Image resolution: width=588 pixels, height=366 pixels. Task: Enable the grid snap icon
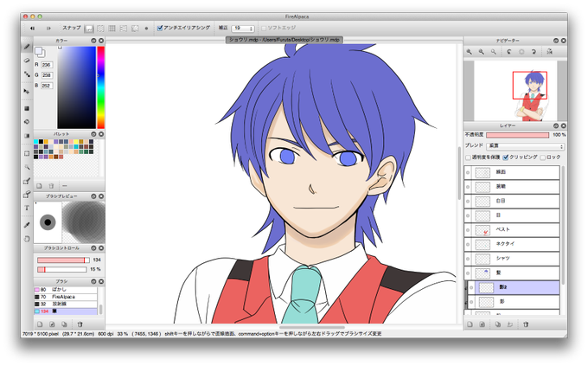[x=112, y=29]
